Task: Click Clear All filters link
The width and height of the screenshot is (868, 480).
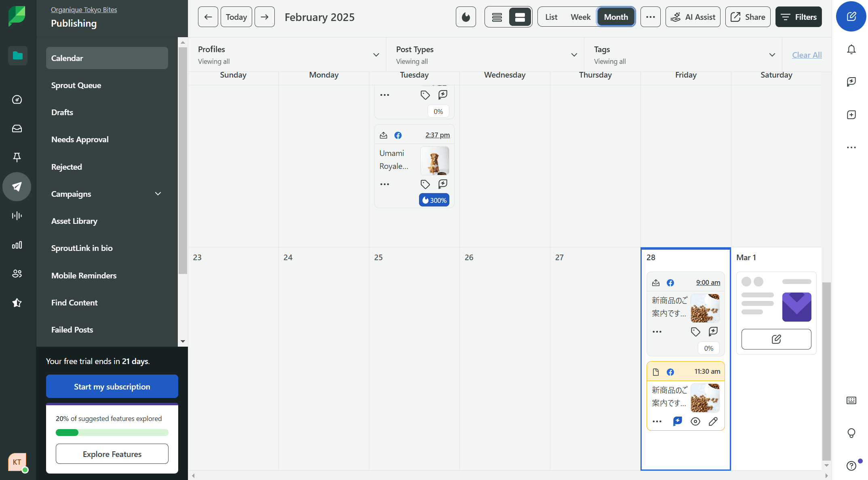Action: coord(807,55)
